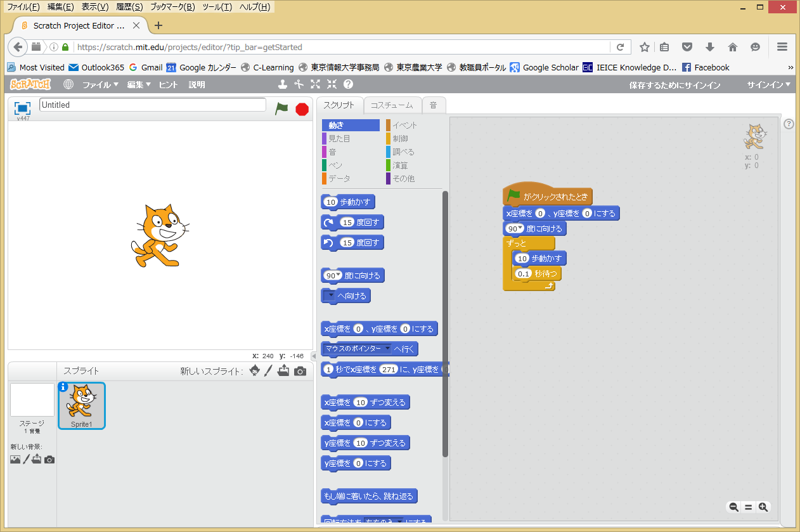This screenshot has width=800, height=532.
Task: Open the Firefox ブックマーク(B) menu
Action: click(172, 7)
